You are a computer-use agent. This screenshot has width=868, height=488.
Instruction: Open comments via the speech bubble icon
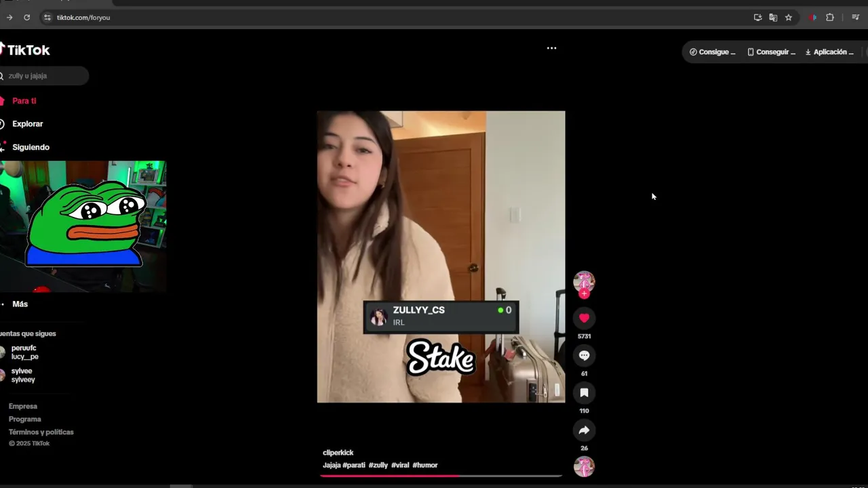584,355
